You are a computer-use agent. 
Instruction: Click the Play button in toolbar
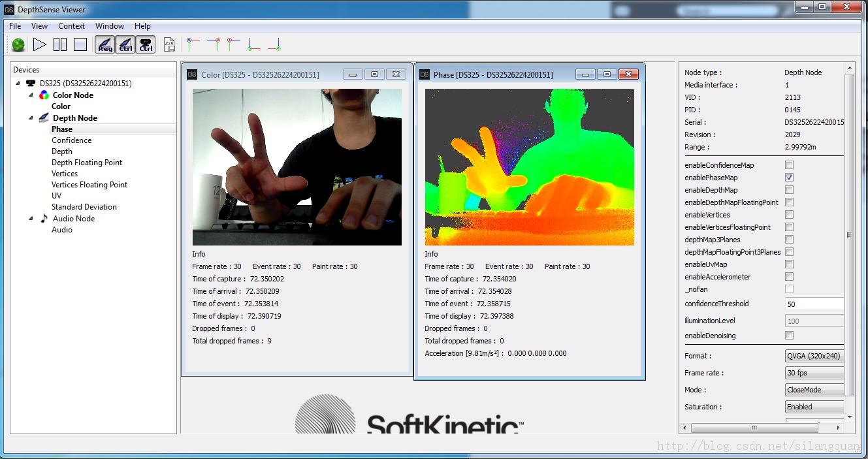[x=40, y=44]
